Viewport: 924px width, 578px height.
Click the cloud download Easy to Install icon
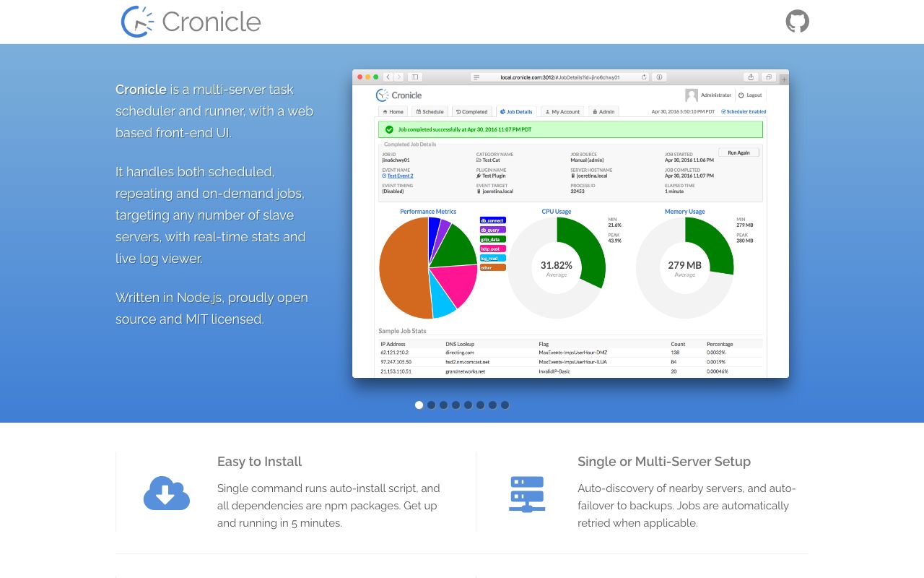click(167, 493)
